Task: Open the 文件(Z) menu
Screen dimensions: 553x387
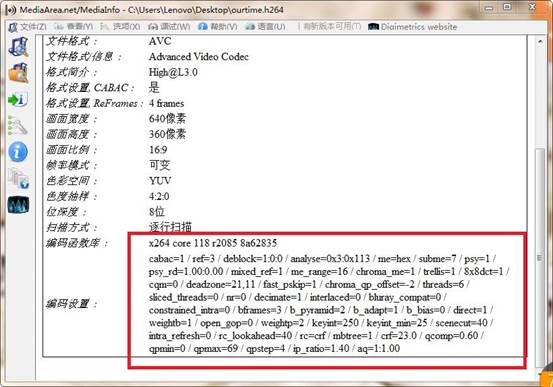Action: pos(28,27)
